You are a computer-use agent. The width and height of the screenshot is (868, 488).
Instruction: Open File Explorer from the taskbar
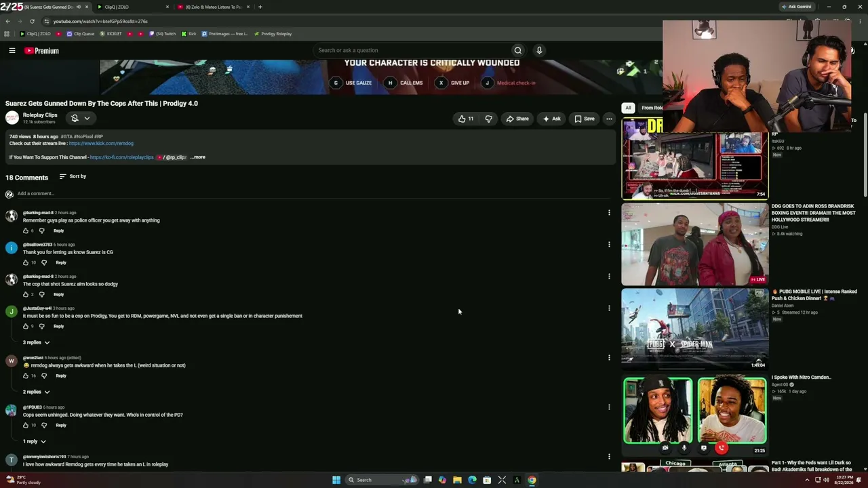[457, 480]
